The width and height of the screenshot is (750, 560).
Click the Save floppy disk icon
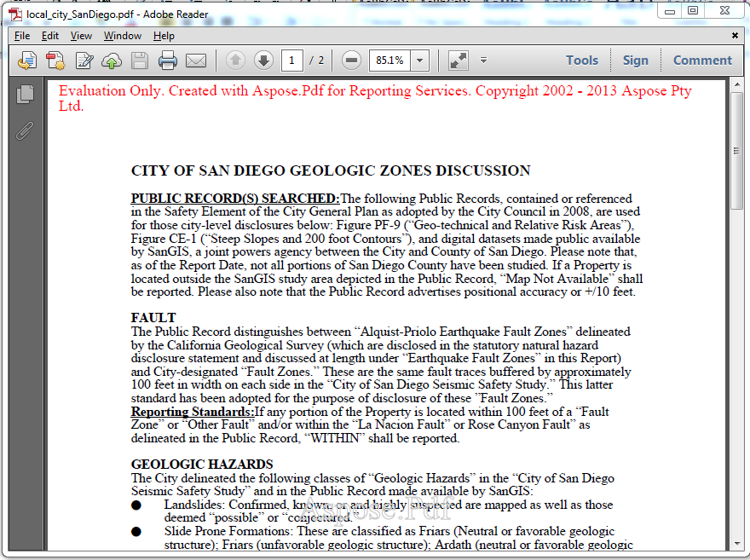pyautogui.click(x=140, y=61)
